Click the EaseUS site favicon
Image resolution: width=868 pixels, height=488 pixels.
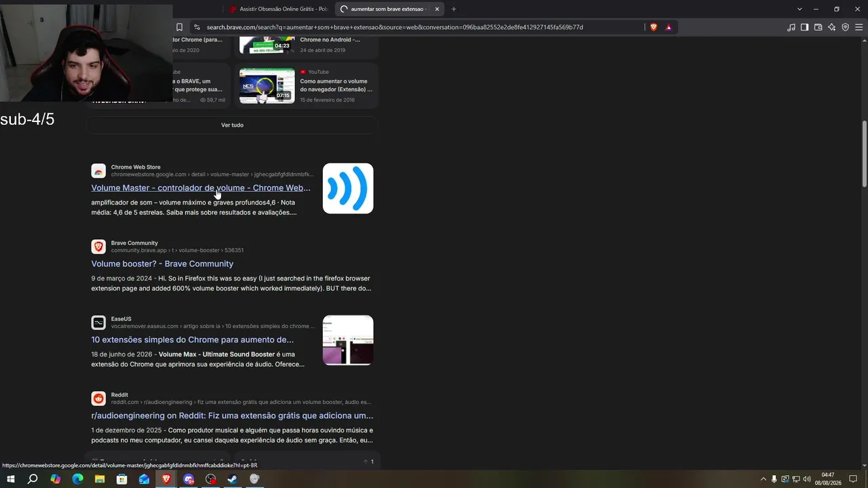coord(98,323)
